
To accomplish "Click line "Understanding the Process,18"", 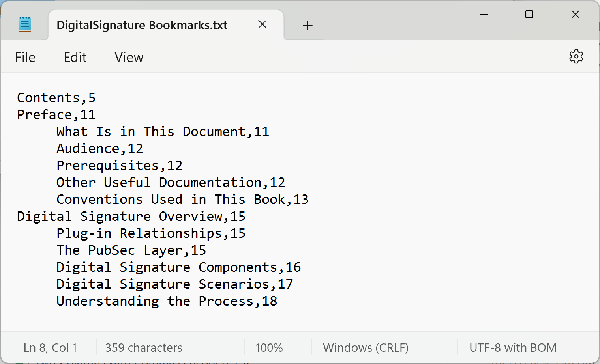I will [167, 301].
